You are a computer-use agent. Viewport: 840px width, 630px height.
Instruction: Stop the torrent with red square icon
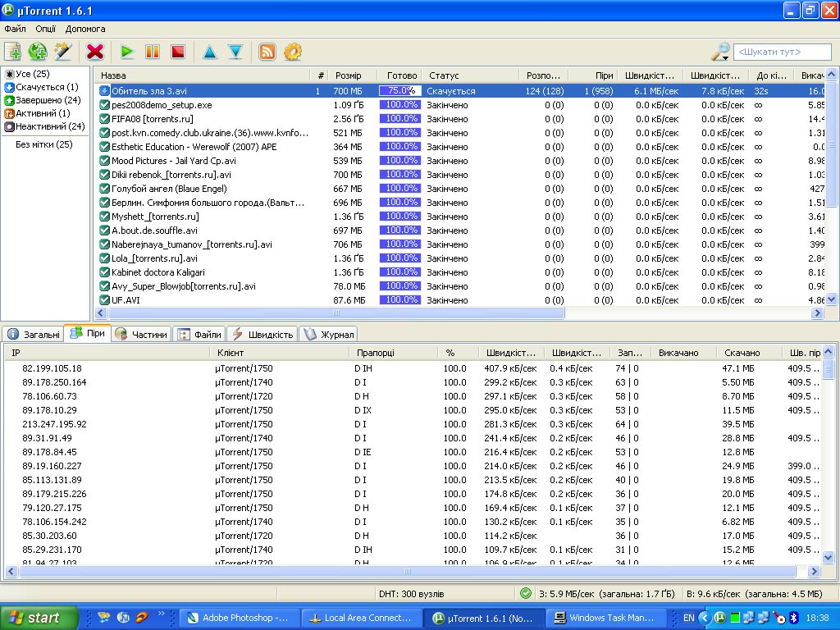[x=177, y=52]
